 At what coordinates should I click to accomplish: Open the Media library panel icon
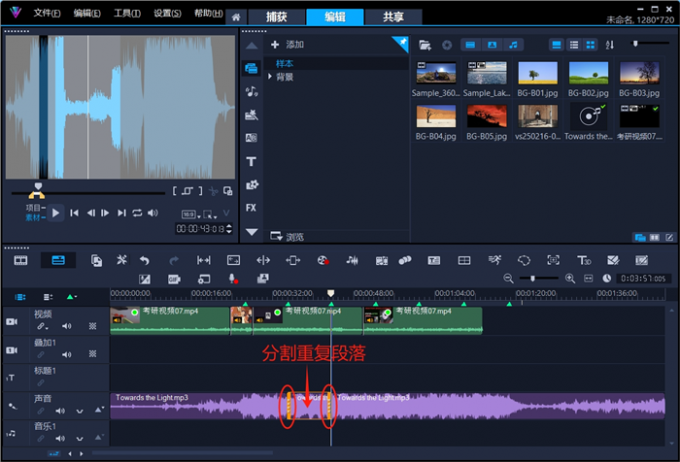[251, 68]
